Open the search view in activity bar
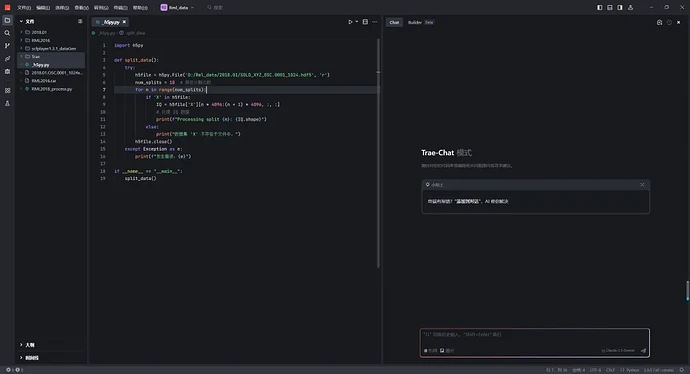Image resolution: width=690 pixels, height=374 pixels. click(x=7, y=33)
